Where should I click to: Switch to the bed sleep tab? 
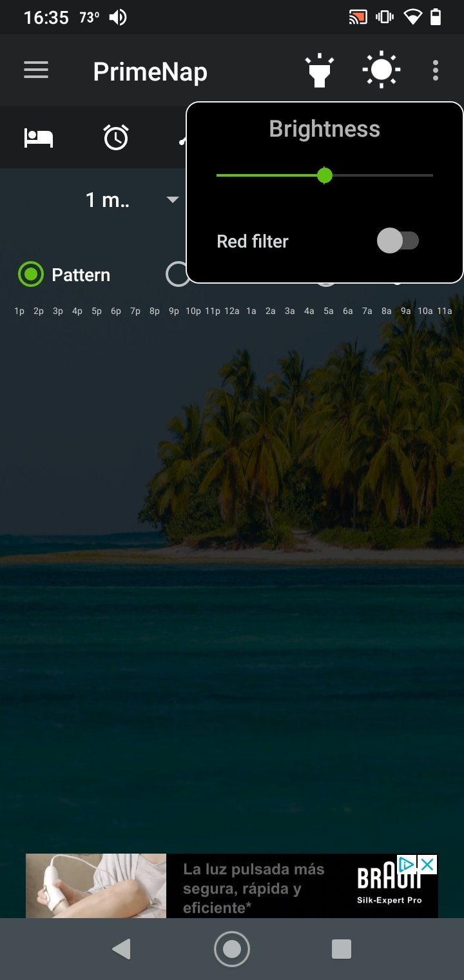[39, 137]
